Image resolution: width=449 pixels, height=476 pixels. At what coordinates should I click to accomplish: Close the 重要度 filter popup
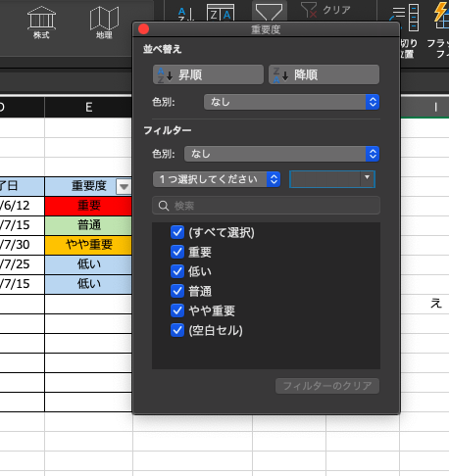coord(144,29)
